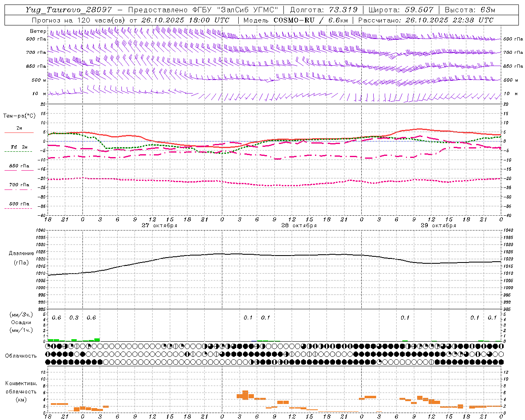Click the Осадки panel label
525x420 pixels.
(21, 322)
